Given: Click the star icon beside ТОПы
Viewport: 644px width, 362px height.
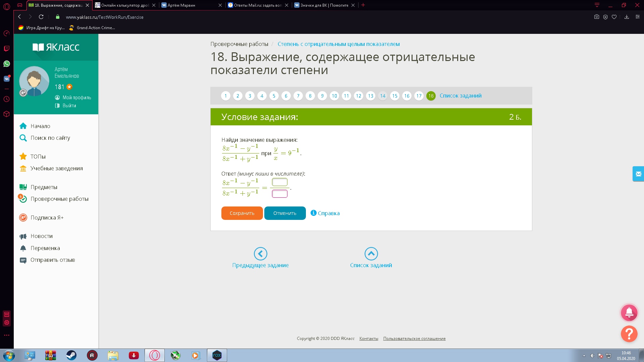Looking at the screenshot, I should [x=23, y=157].
